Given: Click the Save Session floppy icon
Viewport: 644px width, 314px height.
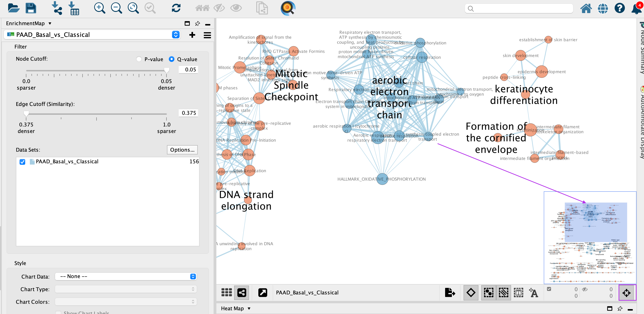Looking at the screenshot, I should tap(31, 8).
